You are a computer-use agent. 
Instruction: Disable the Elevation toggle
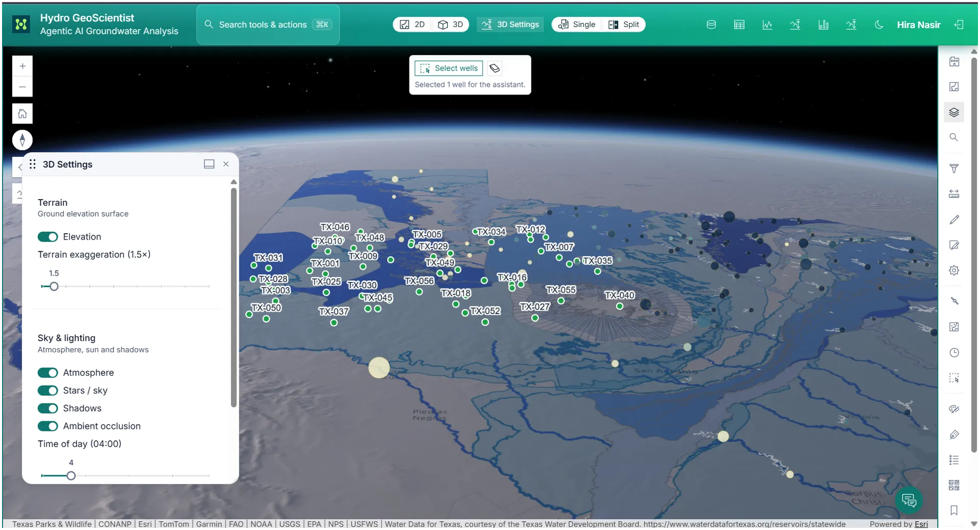tap(48, 237)
